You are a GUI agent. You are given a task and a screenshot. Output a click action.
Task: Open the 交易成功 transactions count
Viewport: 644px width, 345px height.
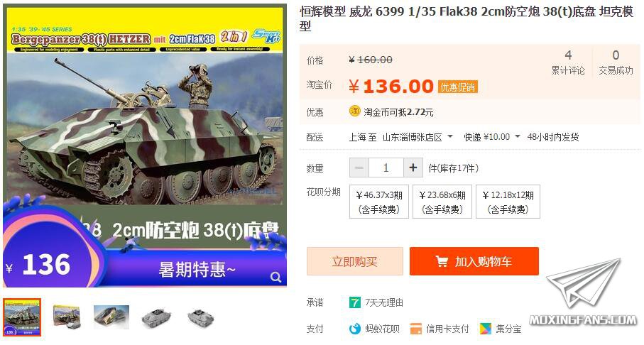(x=616, y=62)
